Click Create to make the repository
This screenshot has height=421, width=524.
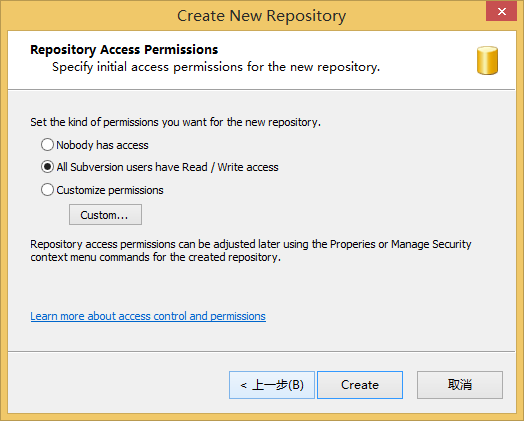[x=360, y=385]
